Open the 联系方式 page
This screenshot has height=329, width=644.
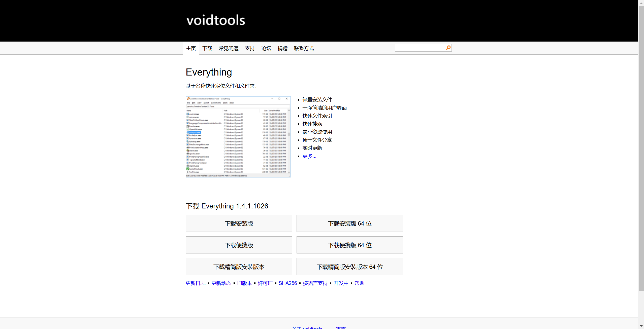pos(304,48)
